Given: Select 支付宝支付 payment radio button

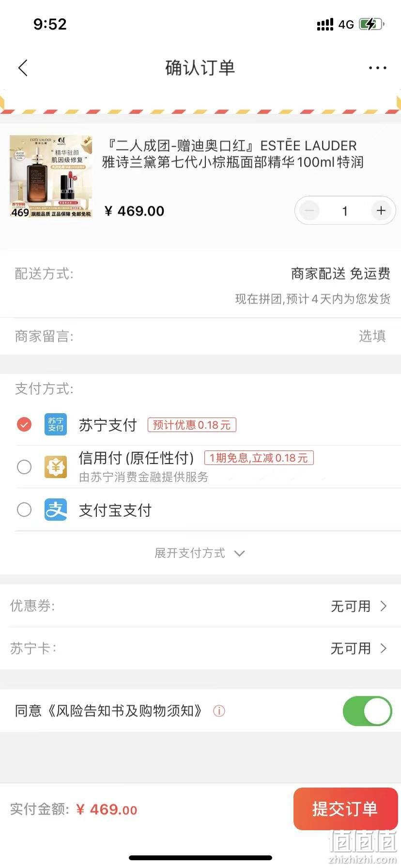Looking at the screenshot, I should click(24, 510).
